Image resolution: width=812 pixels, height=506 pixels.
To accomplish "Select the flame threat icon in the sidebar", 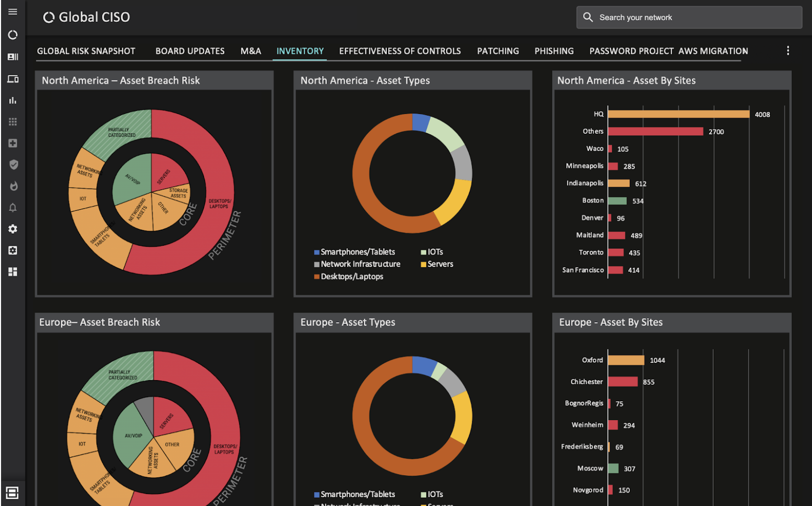I will pos(12,186).
